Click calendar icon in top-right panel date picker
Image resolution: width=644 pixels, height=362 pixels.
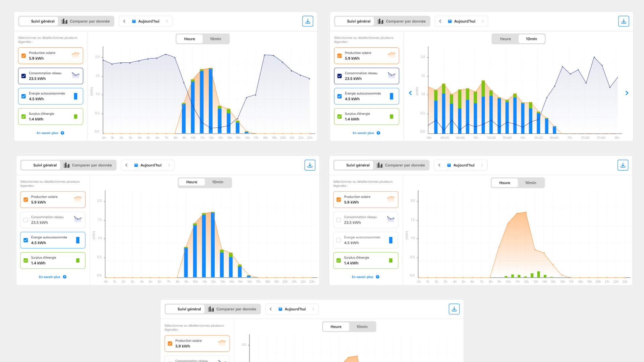point(450,21)
